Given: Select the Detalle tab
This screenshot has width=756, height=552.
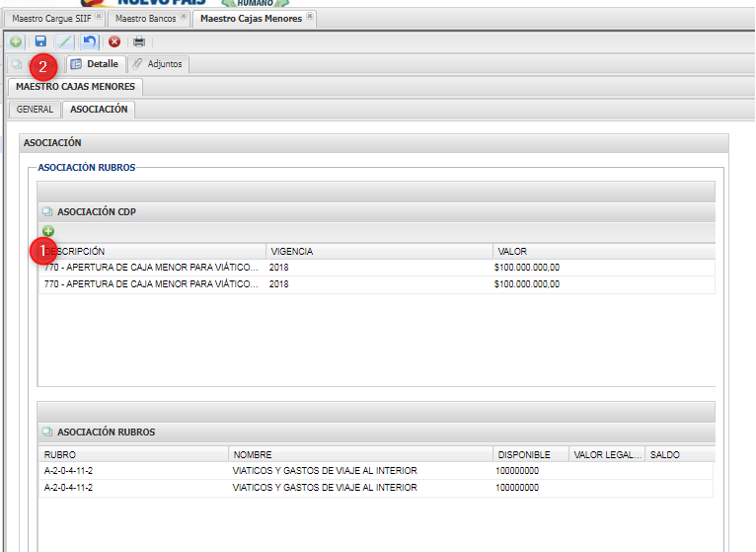Looking at the screenshot, I should 96,64.
